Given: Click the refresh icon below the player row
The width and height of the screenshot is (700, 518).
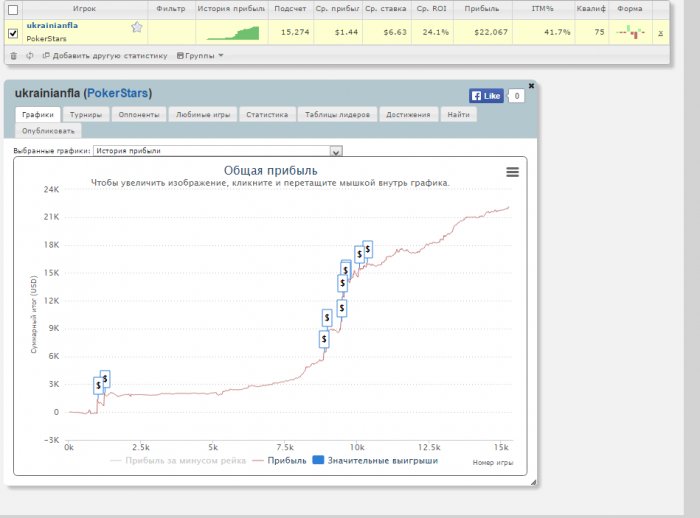Looking at the screenshot, I should [x=30, y=55].
